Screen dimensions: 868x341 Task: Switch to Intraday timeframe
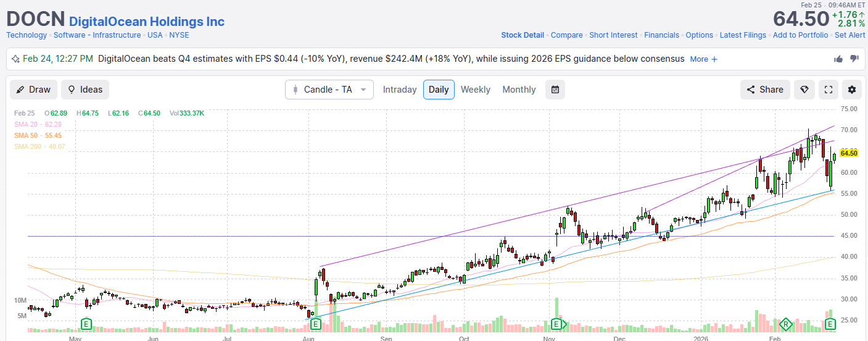(x=400, y=90)
